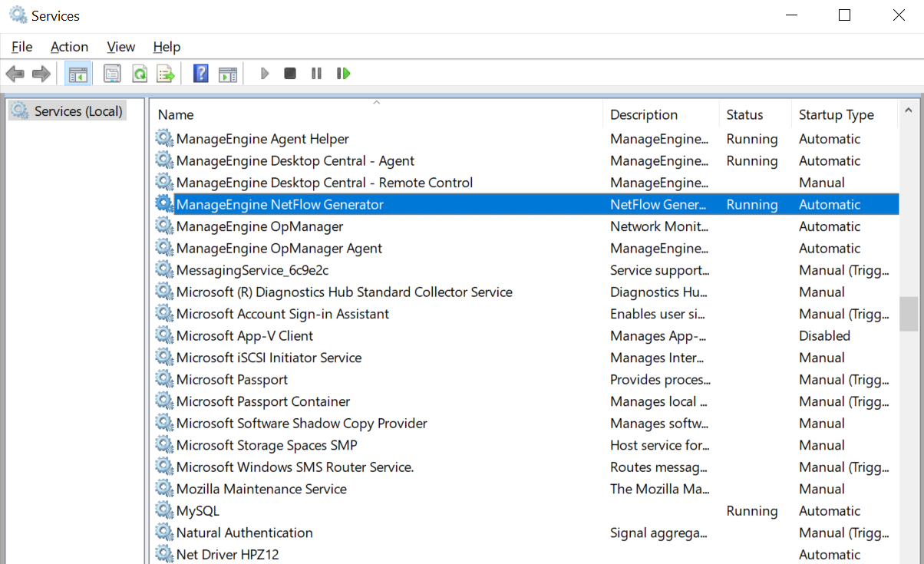Pause the selected service with Pause icon

point(316,74)
